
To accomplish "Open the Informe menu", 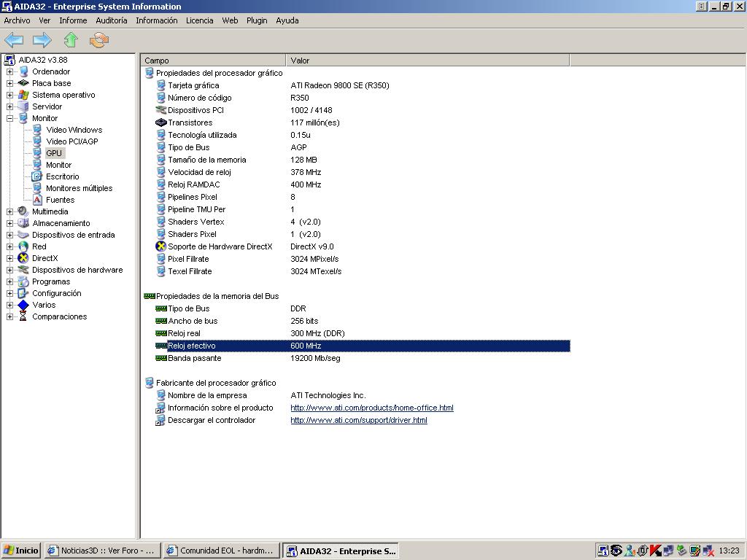I will click(x=73, y=20).
